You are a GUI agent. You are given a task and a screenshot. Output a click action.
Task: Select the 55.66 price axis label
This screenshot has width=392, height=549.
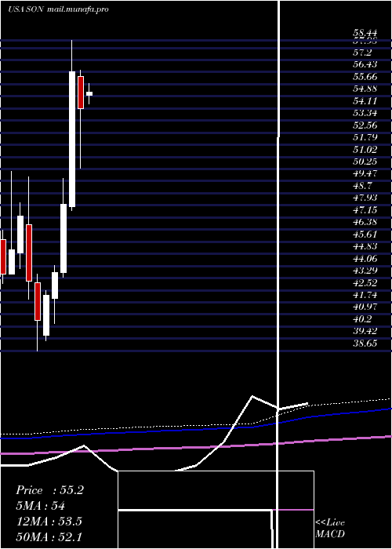coord(365,77)
